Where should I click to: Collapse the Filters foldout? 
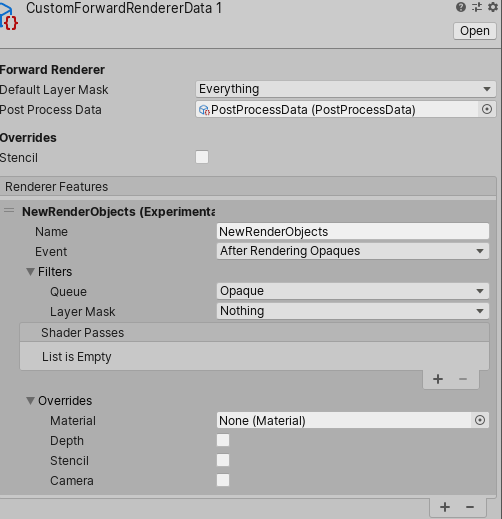pyautogui.click(x=31, y=272)
